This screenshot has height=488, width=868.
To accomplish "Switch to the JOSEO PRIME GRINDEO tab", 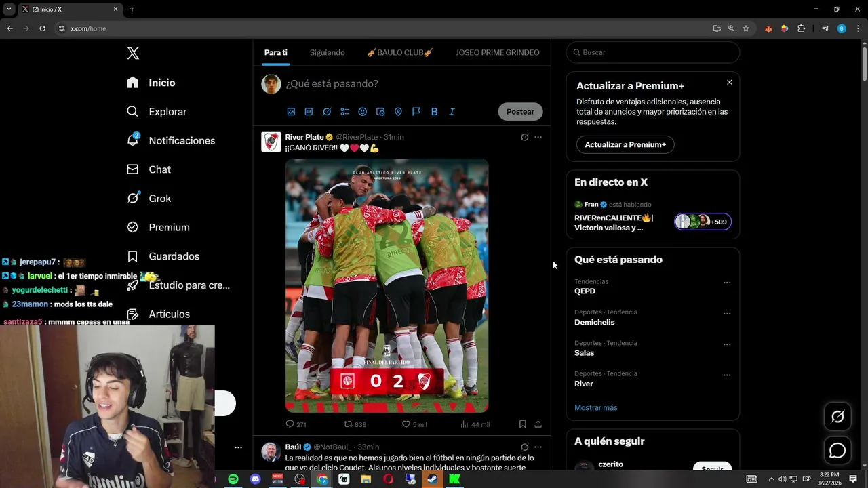I will (498, 52).
